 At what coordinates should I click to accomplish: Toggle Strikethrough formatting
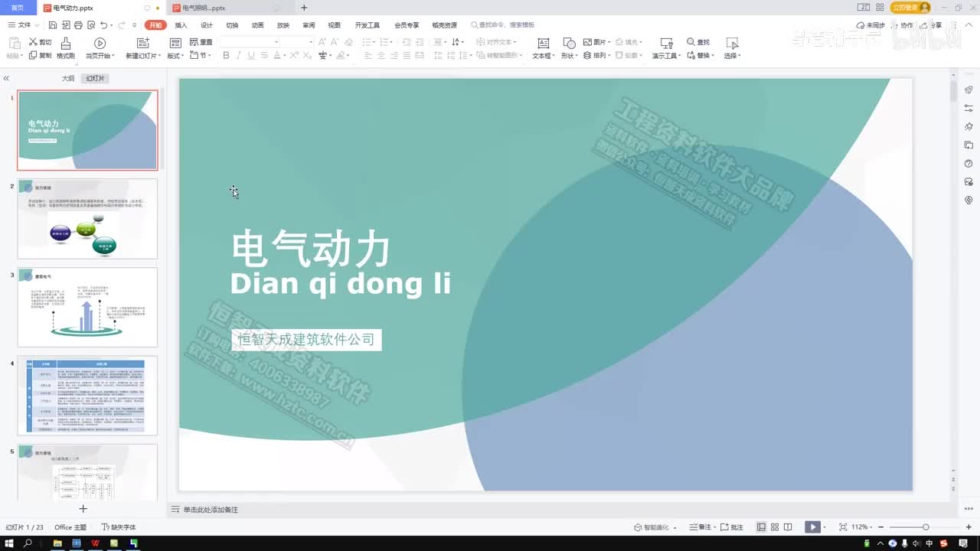[x=265, y=55]
